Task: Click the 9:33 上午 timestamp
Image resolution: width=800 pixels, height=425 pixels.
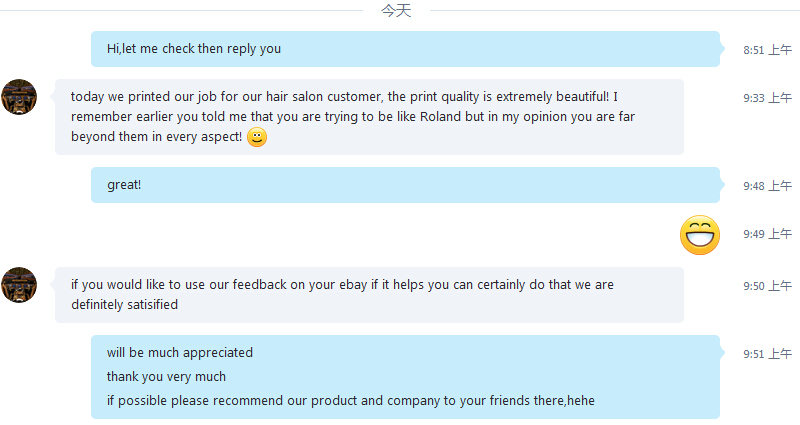Action: (767, 98)
